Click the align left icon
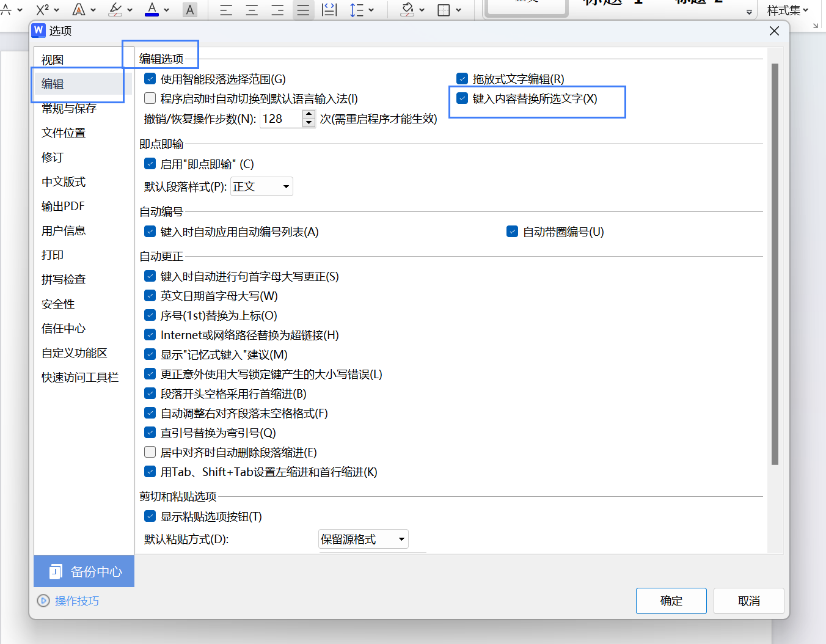 [x=226, y=10]
